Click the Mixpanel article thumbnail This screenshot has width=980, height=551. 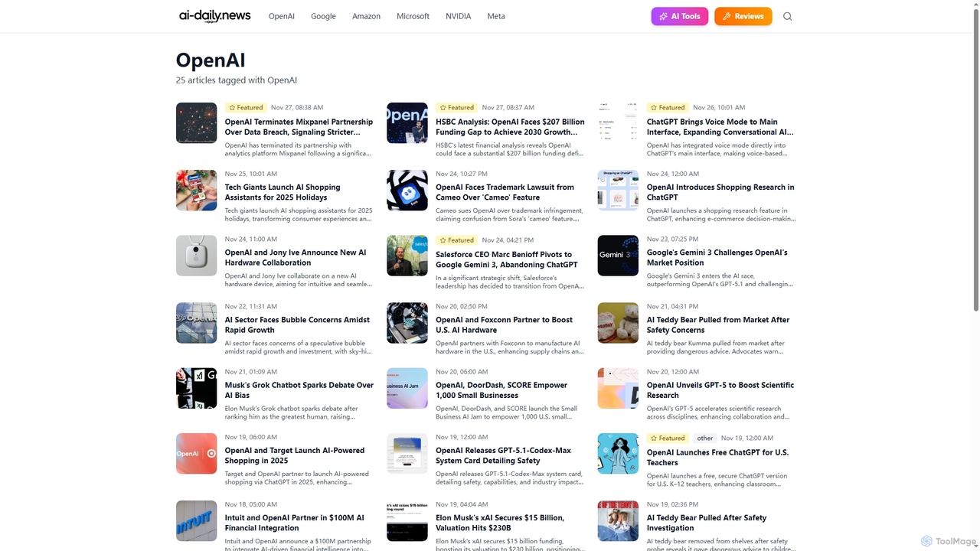[196, 123]
